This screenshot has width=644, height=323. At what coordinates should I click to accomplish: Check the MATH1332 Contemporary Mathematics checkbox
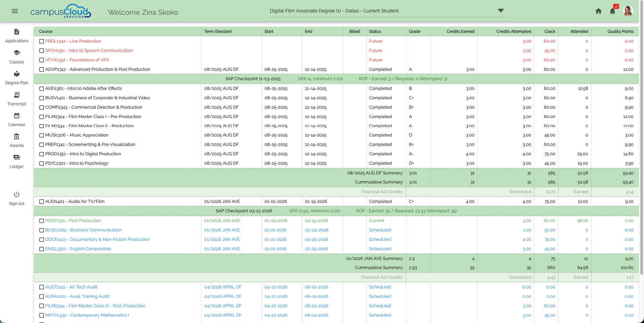coord(42,315)
